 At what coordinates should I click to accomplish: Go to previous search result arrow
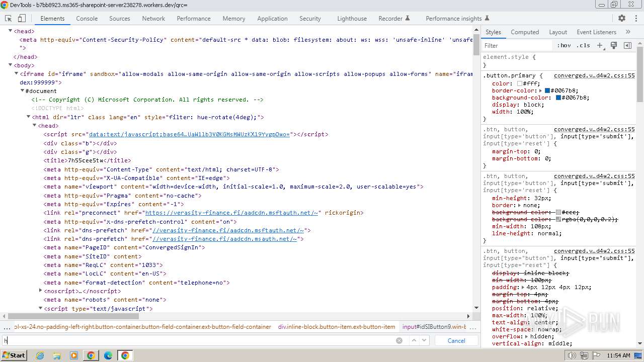(414, 340)
